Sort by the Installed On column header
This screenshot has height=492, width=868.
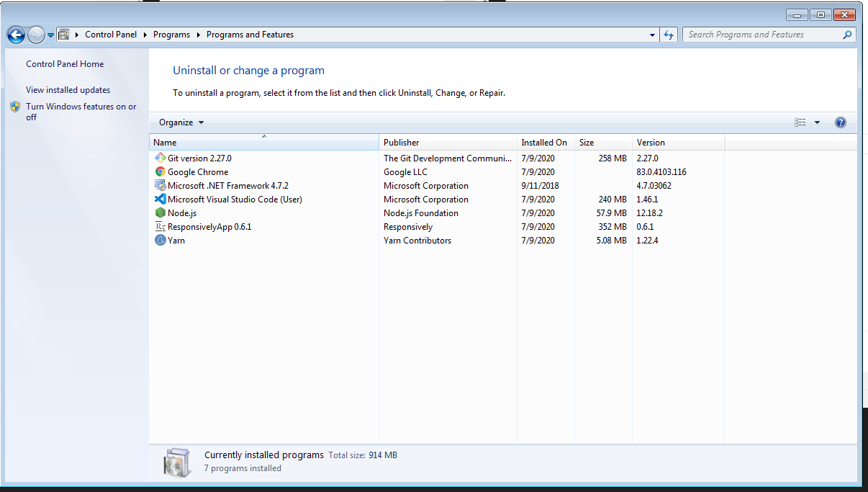point(546,142)
